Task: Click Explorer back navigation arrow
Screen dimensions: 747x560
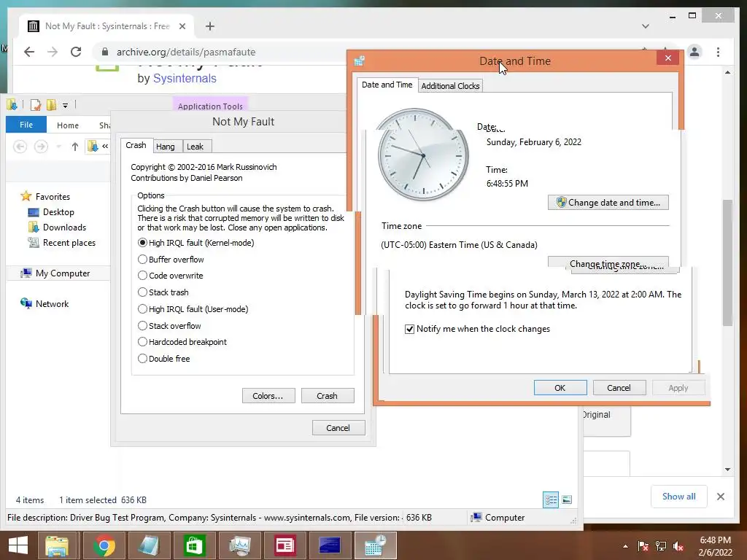Action: click(x=20, y=147)
